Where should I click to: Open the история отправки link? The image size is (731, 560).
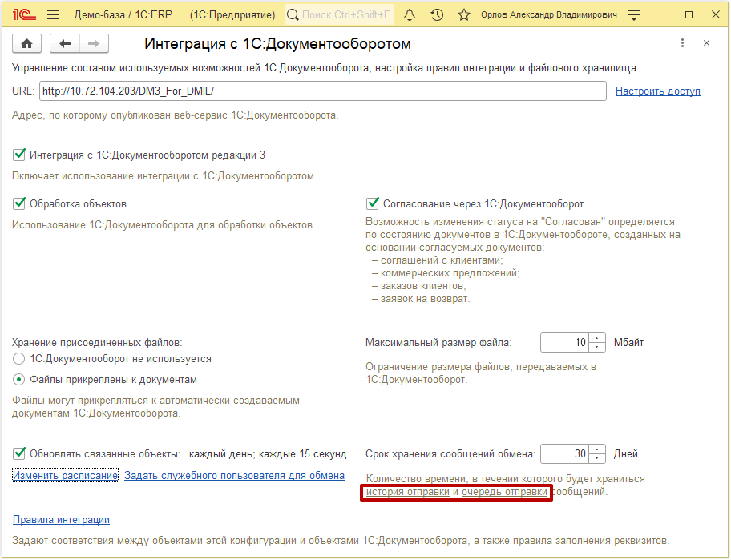pos(408,492)
